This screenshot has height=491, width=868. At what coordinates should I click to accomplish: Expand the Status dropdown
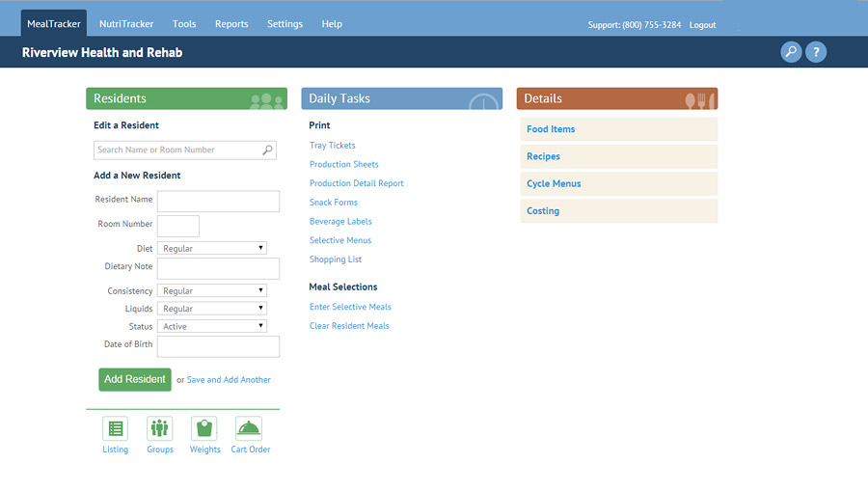(212, 326)
